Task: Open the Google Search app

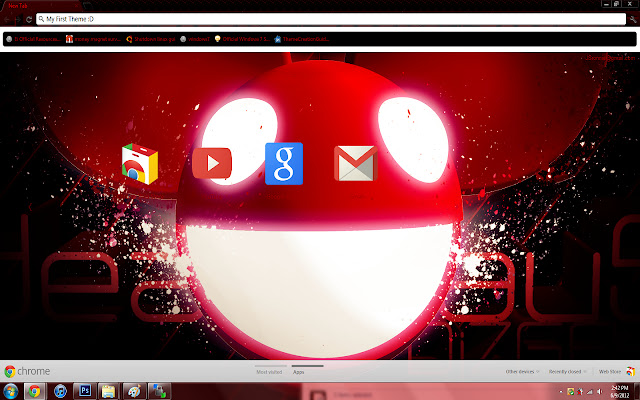Action: (283, 163)
